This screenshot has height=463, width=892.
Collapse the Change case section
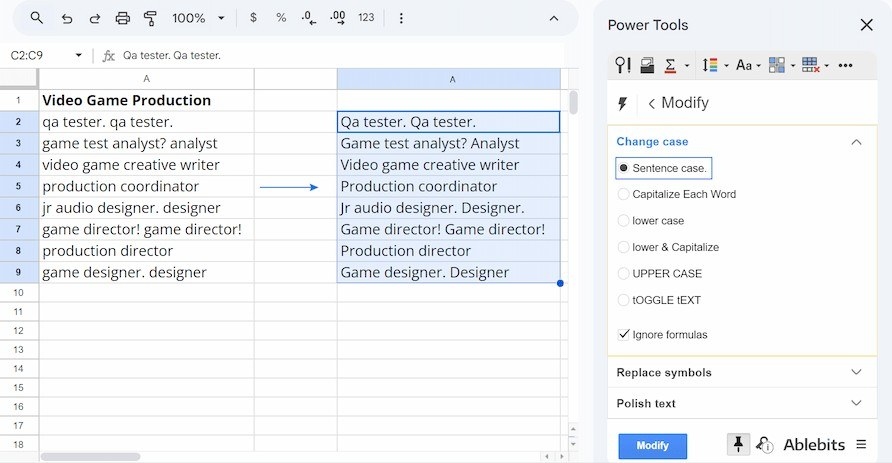856,142
